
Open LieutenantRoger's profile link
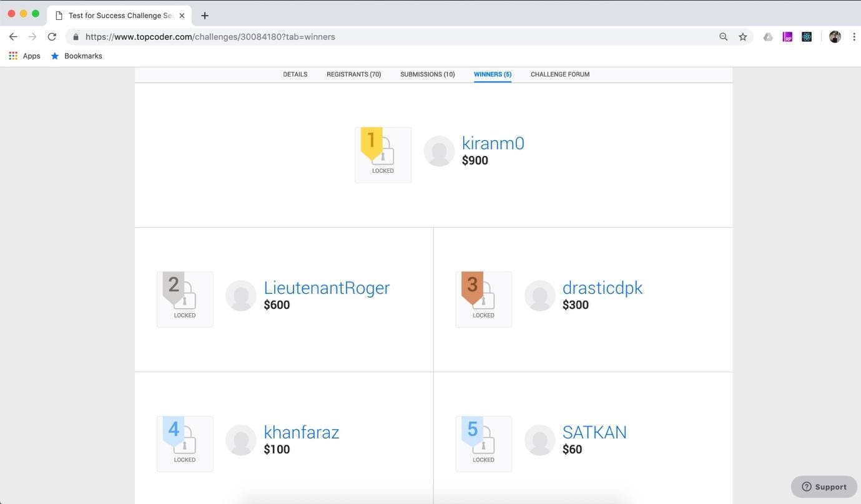coord(327,288)
